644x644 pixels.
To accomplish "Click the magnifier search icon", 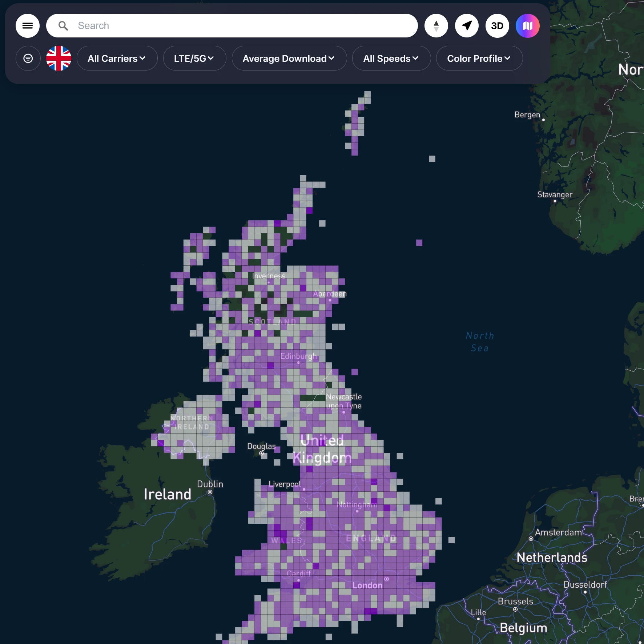I will click(63, 26).
